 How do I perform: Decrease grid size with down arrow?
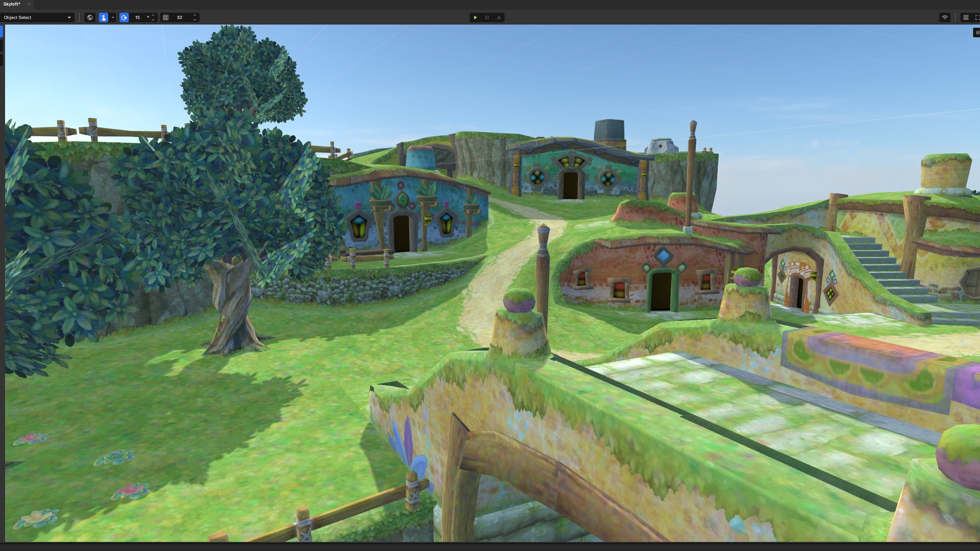pos(194,19)
